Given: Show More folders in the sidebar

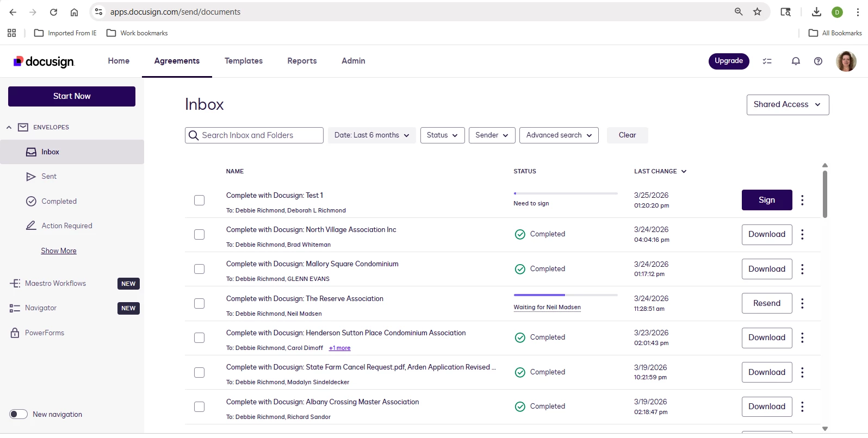Looking at the screenshot, I should (59, 251).
